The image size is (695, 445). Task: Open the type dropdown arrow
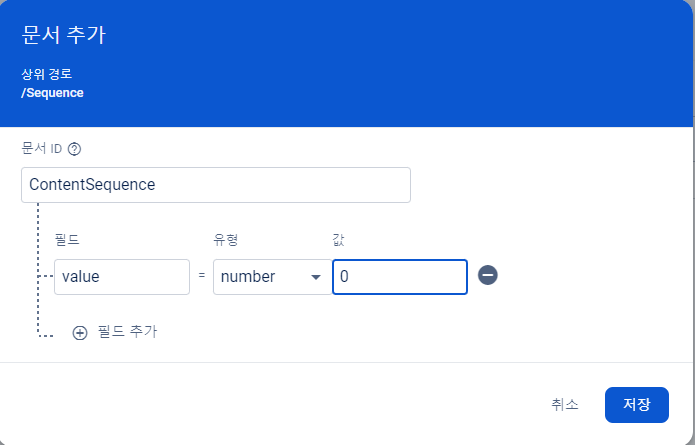click(x=316, y=277)
